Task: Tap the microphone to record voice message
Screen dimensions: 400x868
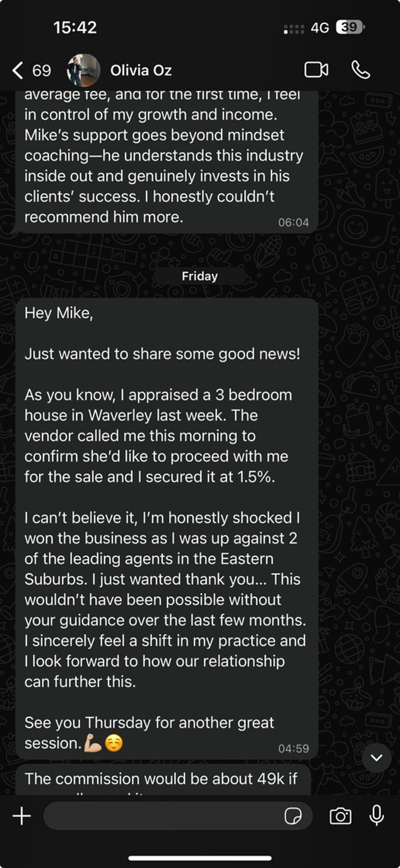Action: (x=376, y=816)
